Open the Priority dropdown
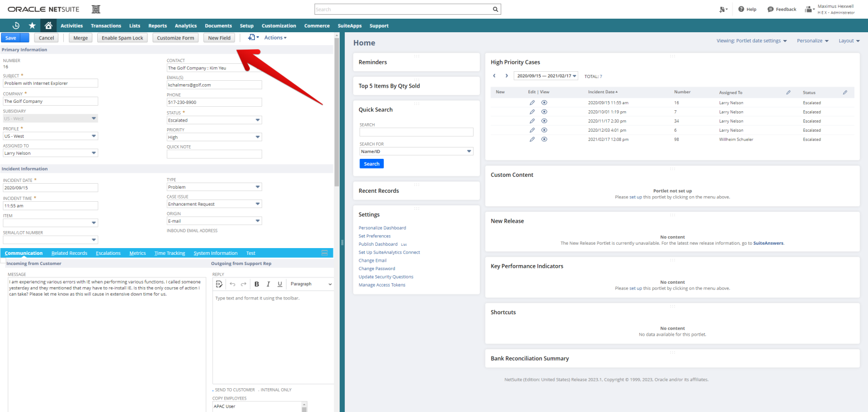This screenshot has width=868, height=412. [257, 136]
